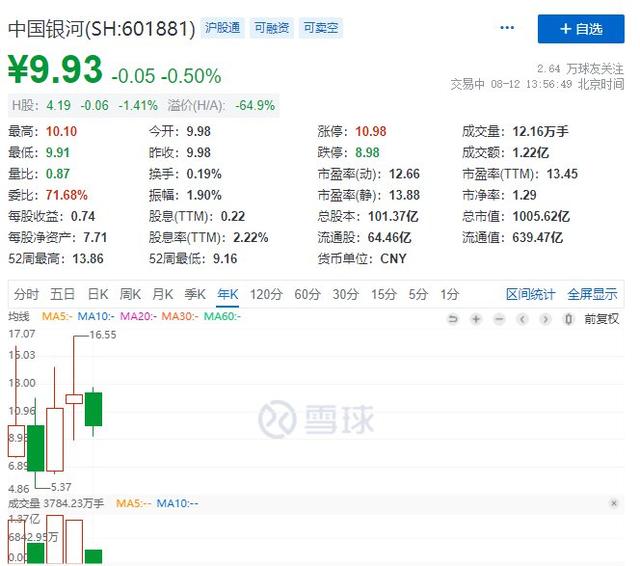Image resolution: width=640 pixels, height=566 pixels.
Task: Select the 年K chart tab
Action: pyautogui.click(x=228, y=294)
